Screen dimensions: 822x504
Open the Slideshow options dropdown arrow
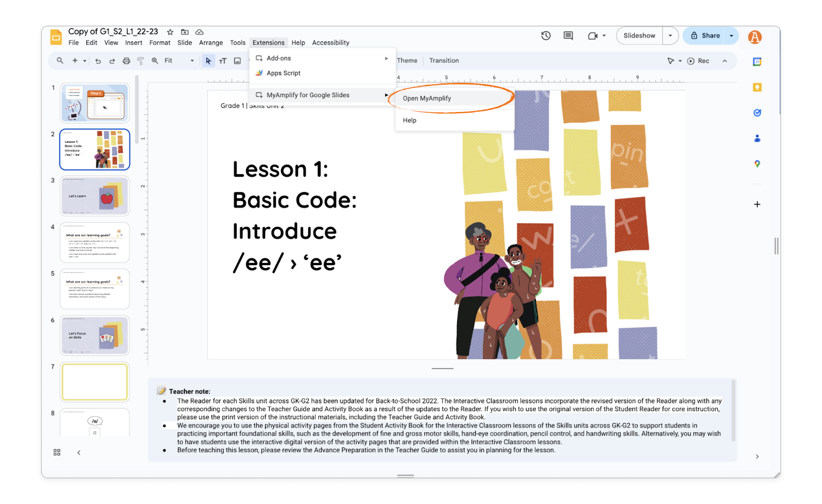(670, 35)
